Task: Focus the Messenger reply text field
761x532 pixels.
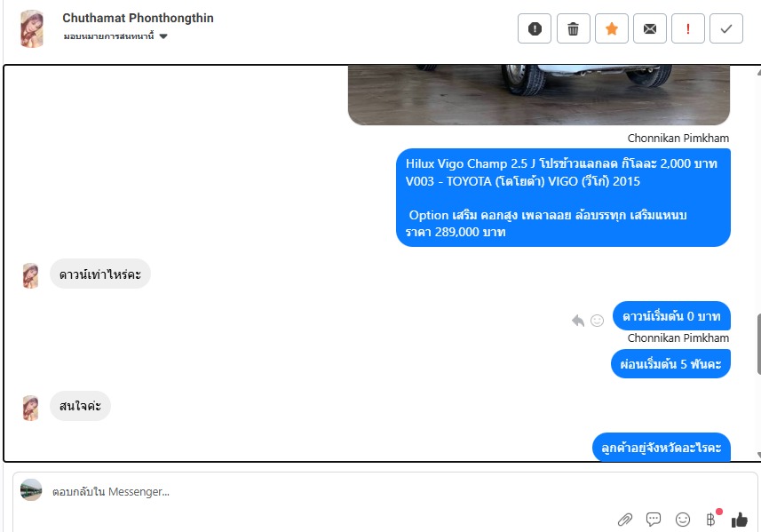Action: tap(330, 492)
